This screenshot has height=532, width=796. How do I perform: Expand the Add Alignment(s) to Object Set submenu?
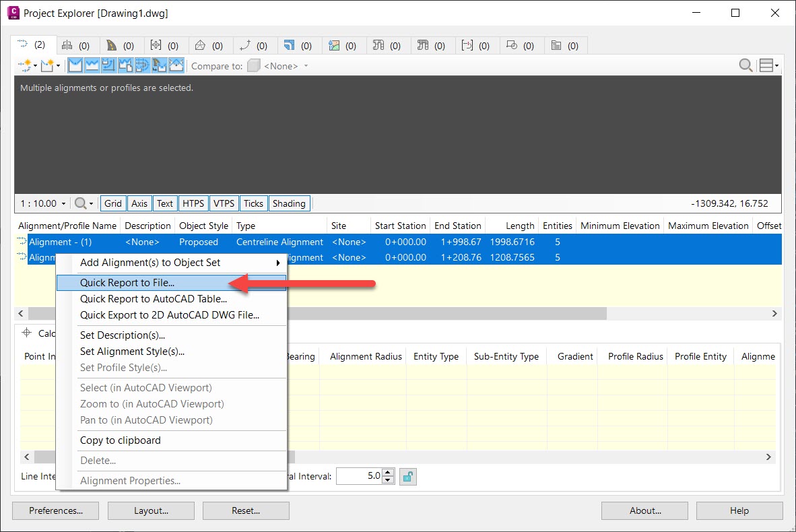point(168,263)
